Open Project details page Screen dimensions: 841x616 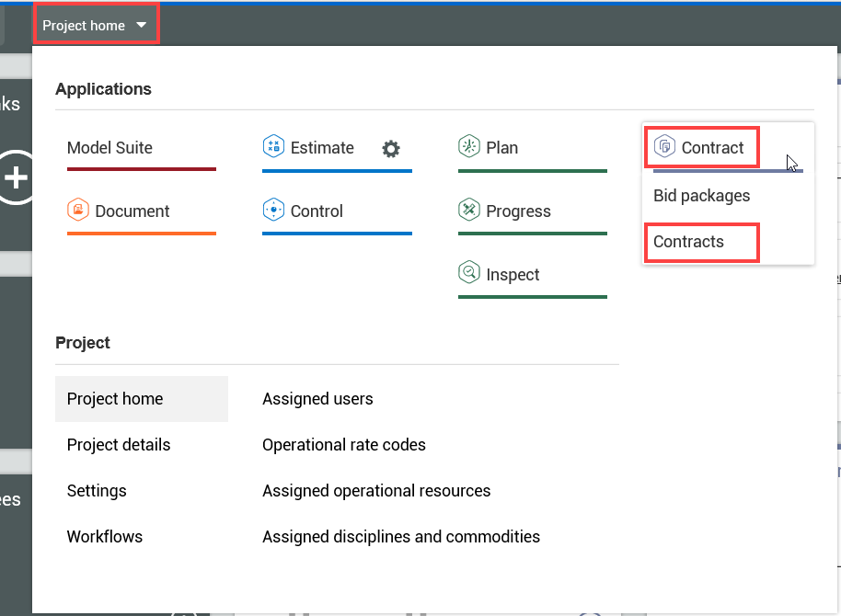pos(119,445)
